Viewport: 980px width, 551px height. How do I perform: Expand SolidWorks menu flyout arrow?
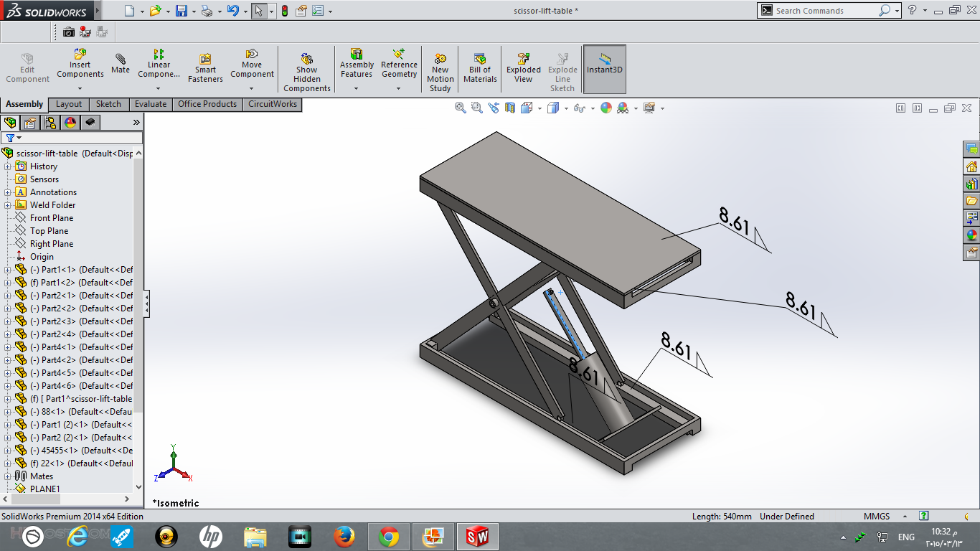[x=98, y=11]
